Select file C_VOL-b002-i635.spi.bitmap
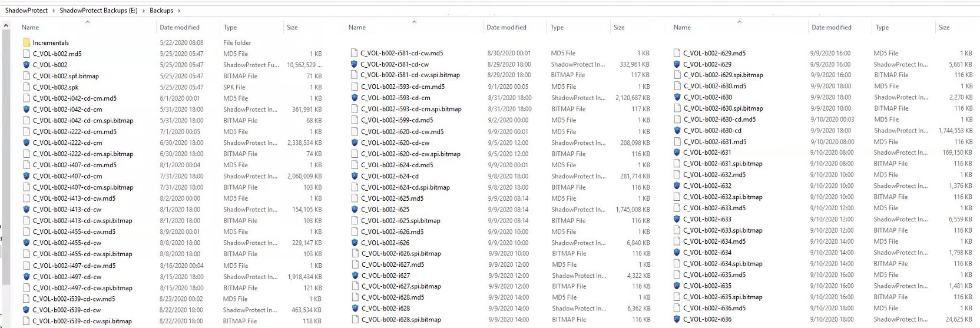 coord(723,297)
